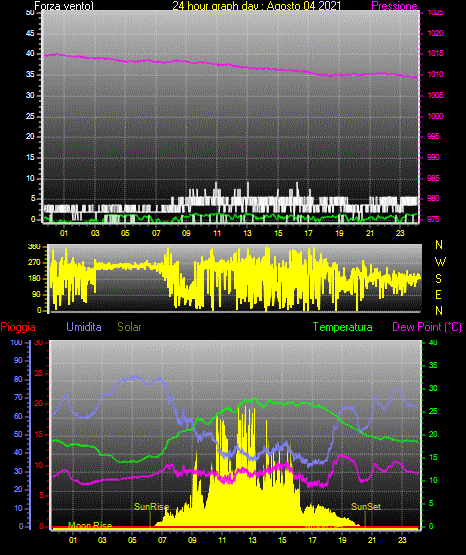The width and height of the screenshot is (466, 555).
Task: Click the 'S' compass direction label
Action: pos(438,279)
